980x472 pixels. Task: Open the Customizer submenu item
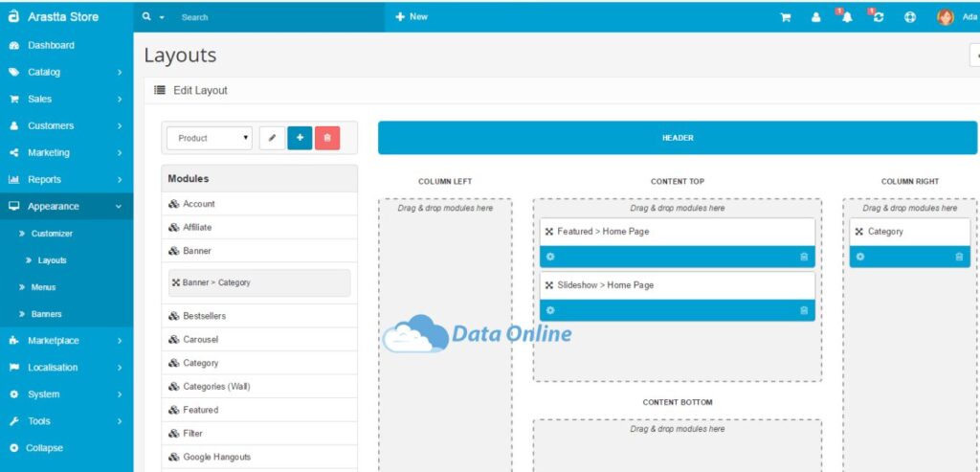pyautogui.click(x=52, y=234)
